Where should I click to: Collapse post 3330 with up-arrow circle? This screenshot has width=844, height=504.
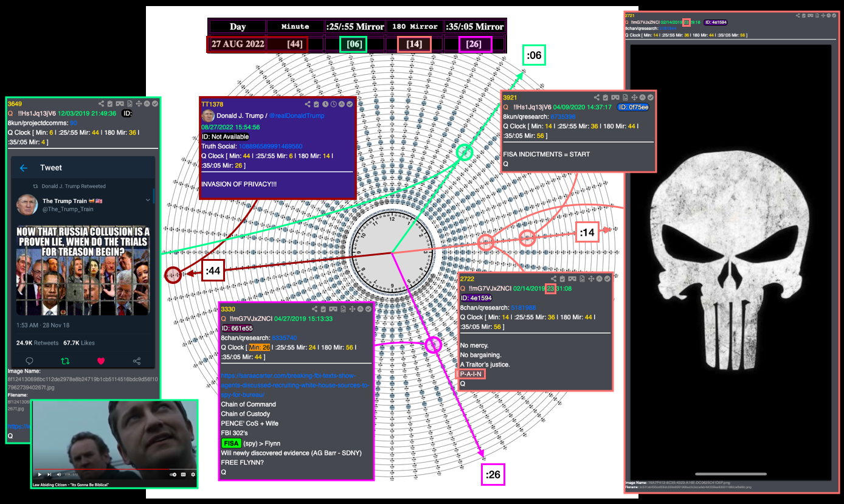point(360,309)
